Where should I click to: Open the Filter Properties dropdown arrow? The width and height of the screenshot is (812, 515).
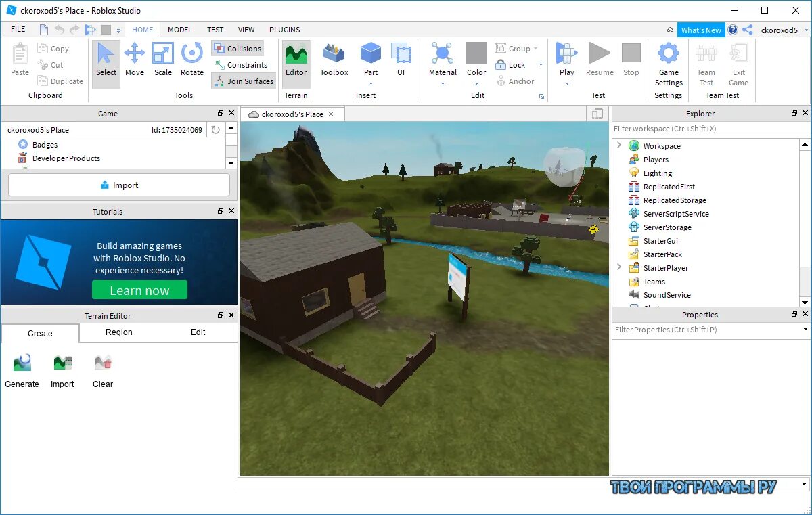[805, 330]
